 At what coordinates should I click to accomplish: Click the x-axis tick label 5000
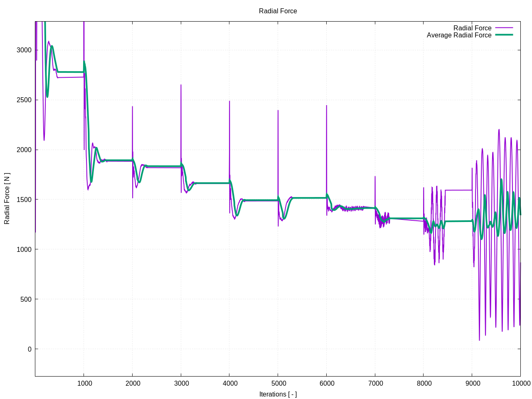pyautogui.click(x=278, y=383)
